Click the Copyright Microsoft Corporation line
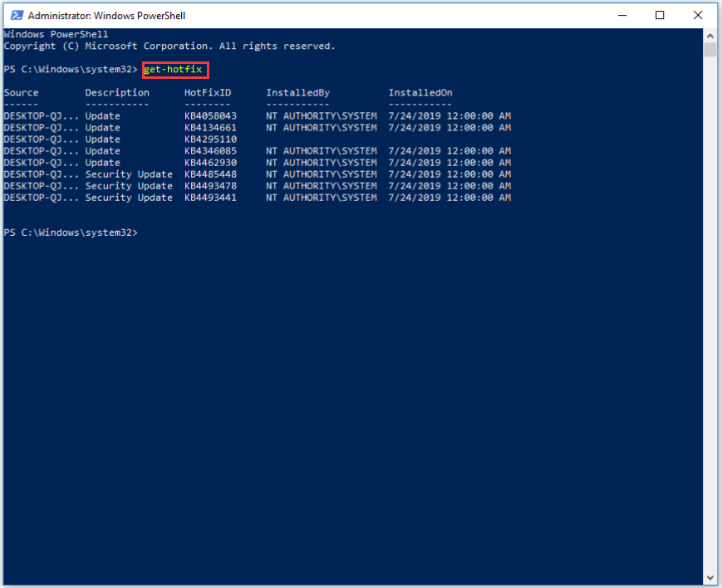Screen dimensions: 722x588 [169, 46]
